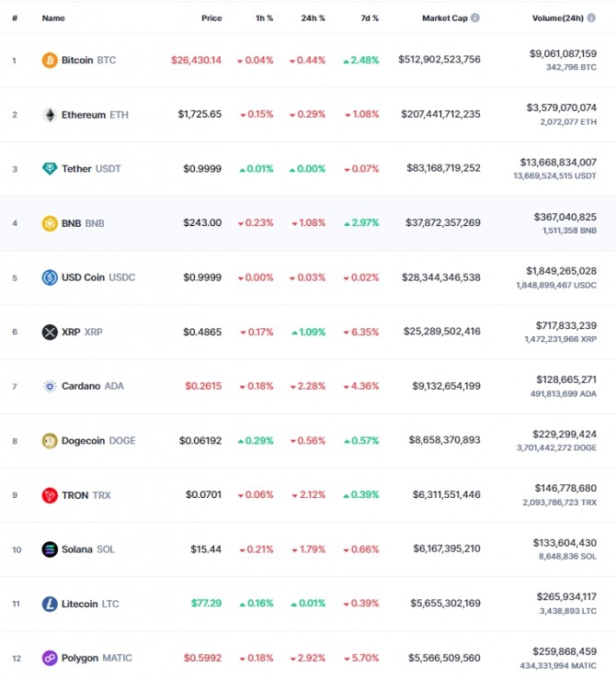This screenshot has width=616, height=679.
Task: Click the Polygon purple logo icon
Action: point(50,658)
